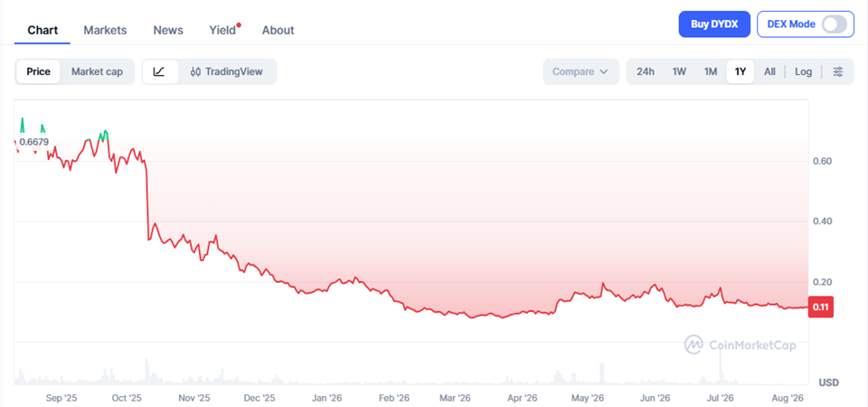Click the Jun '26 axis label
This screenshot has height=407, width=868.
coord(655,398)
